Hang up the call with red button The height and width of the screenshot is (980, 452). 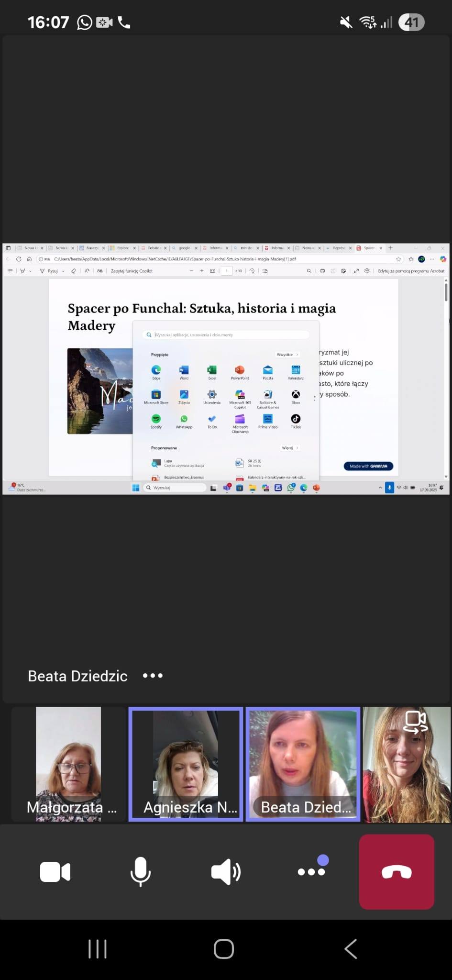pos(397,872)
